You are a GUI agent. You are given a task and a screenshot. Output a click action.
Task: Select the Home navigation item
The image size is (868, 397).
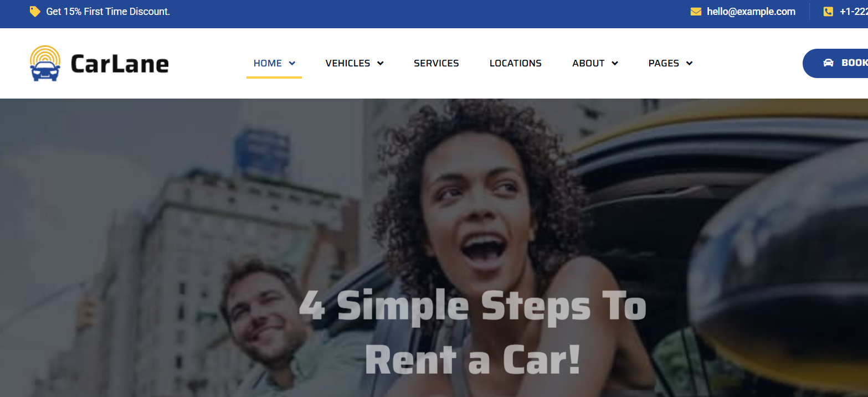(268, 63)
